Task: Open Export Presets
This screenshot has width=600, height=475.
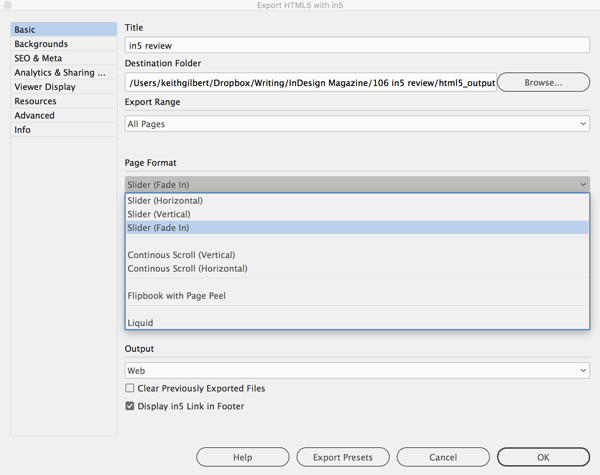Action: [x=343, y=457]
